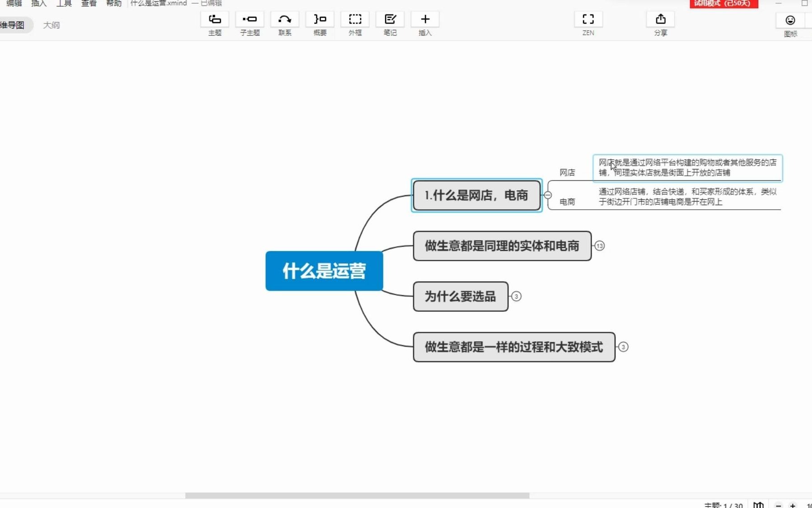812x508 pixels.
Task: Select the topic 为什么要选品
Action: pos(460,296)
